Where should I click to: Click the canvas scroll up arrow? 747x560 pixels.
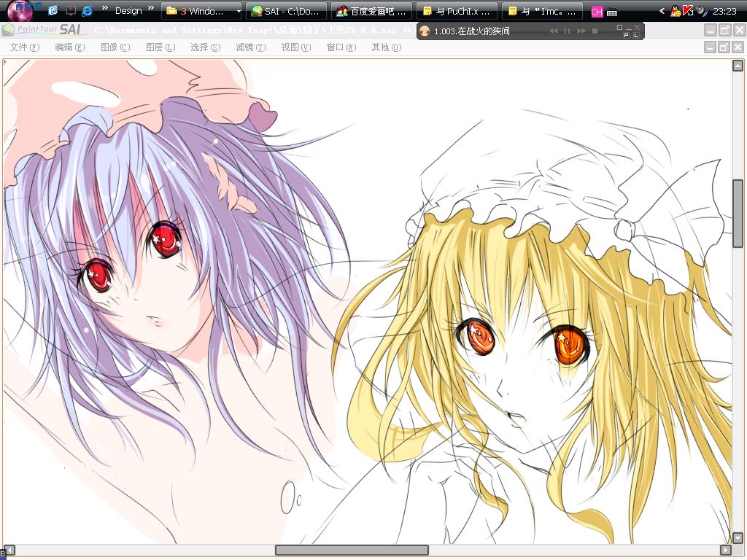pyautogui.click(x=738, y=66)
